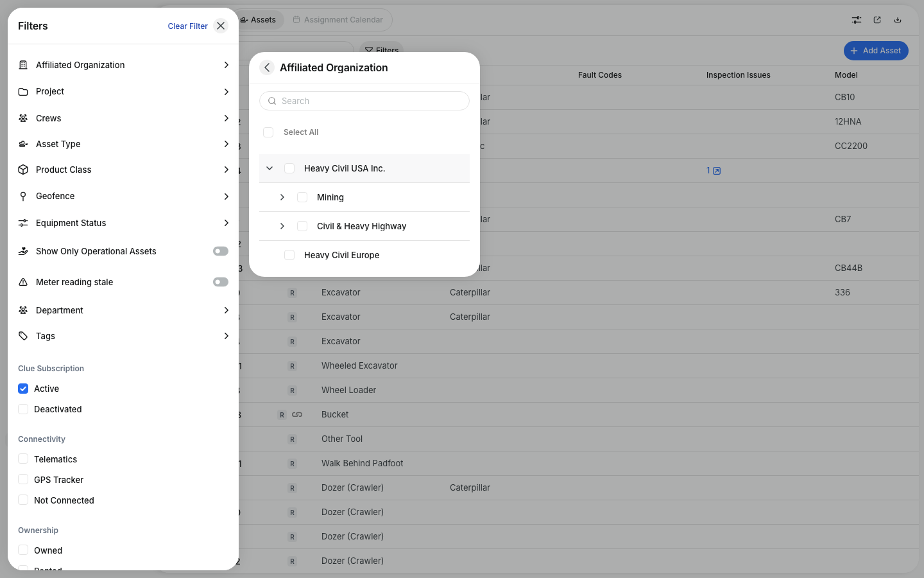Check the GPS Tracker checkbox
Image resolution: width=924 pixels, height=578 pixels.
tap(23, 480)
